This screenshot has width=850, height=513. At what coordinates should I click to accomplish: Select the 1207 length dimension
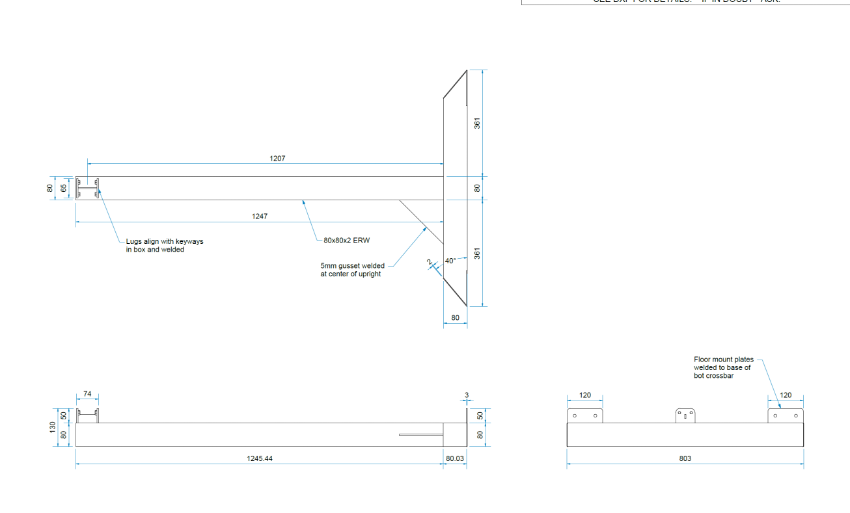pyautogui.click(x=278, y=158)
